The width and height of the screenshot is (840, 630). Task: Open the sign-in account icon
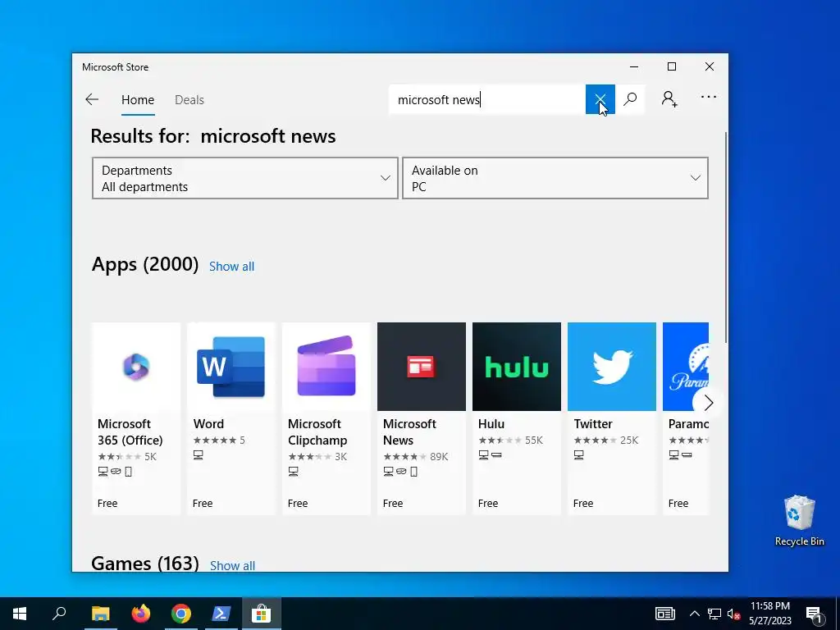(x=669, y=99)
